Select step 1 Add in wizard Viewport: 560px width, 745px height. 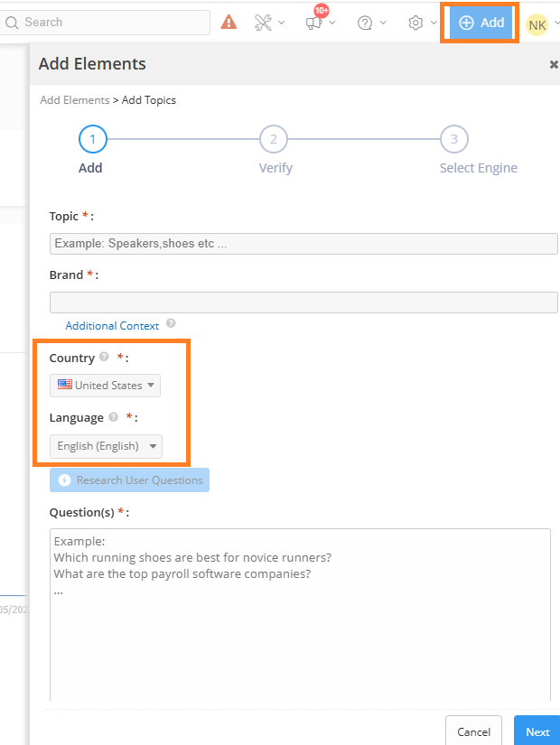pyautogui.click(x=92, y=139)
